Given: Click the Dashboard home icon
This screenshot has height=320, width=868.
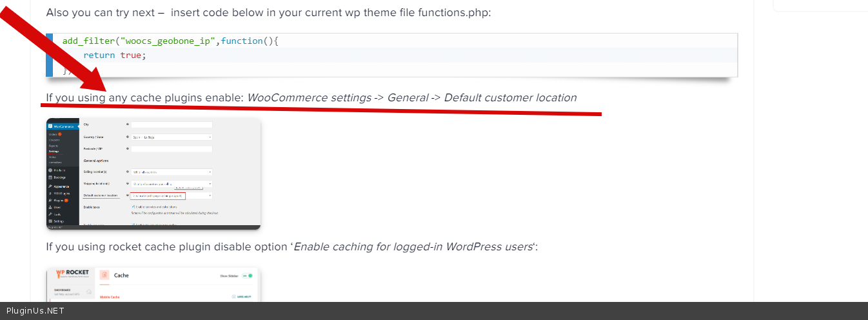Looking at the screenshot, I should tap(89, 292).
